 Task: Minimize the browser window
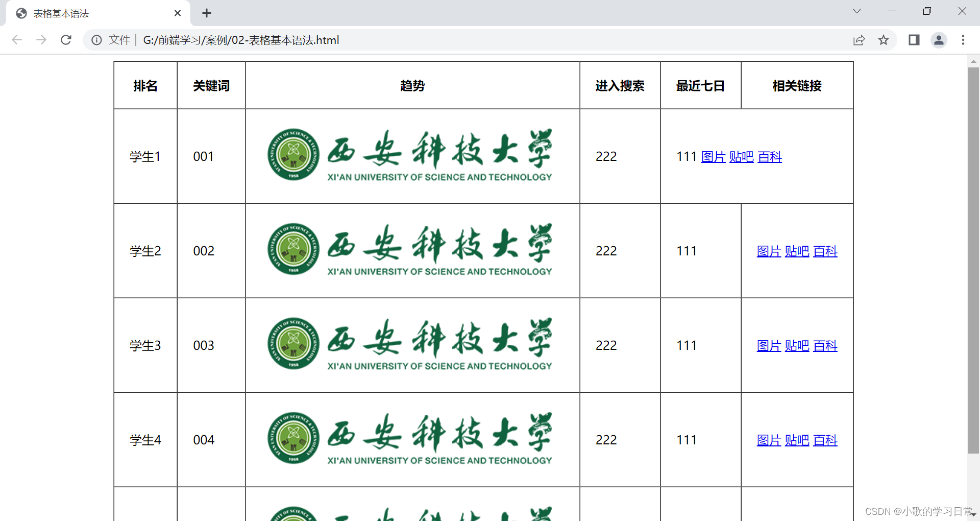click(892, 11)
